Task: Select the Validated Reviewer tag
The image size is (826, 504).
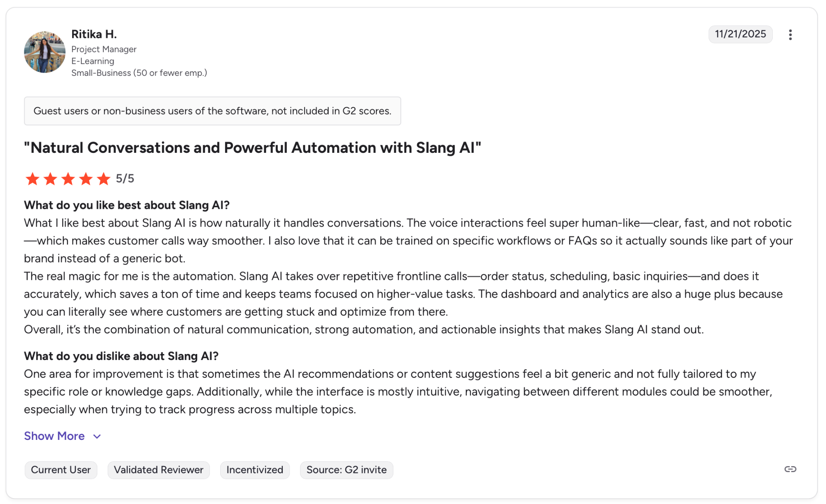Action: (x=159, y=470)
